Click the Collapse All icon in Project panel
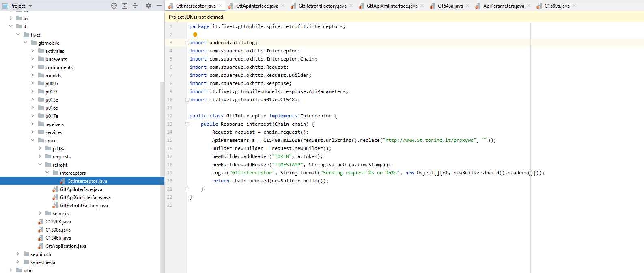 (x=135, y=6)
